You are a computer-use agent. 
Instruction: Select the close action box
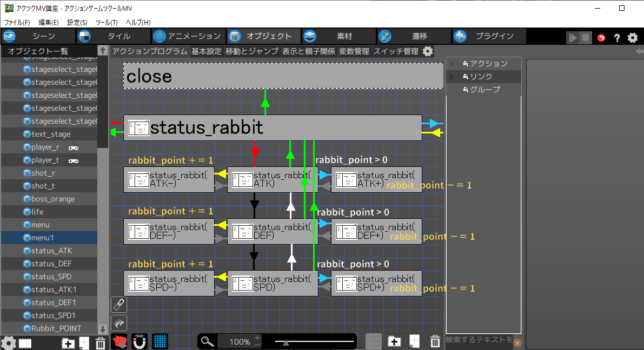283,76
